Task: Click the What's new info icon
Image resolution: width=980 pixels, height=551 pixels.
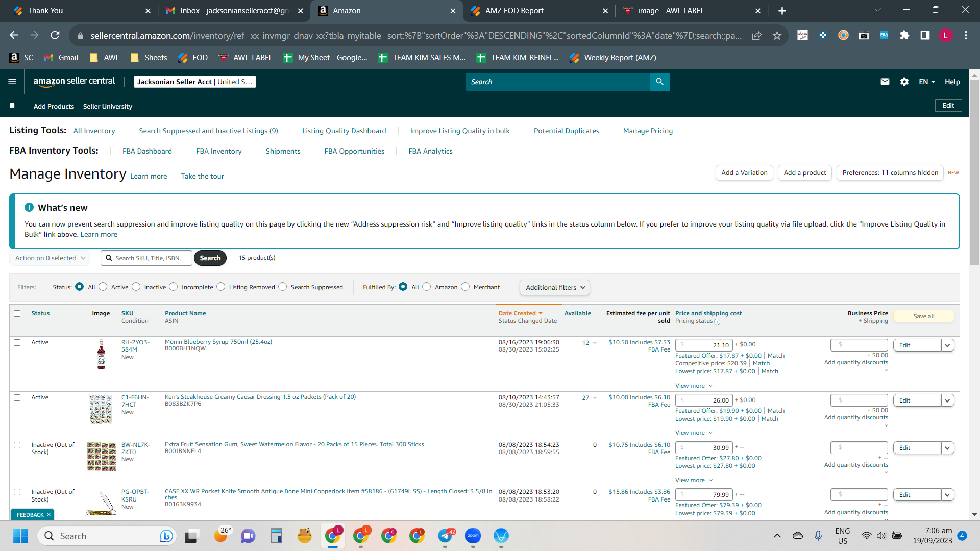Action: (x=29, y=207)
